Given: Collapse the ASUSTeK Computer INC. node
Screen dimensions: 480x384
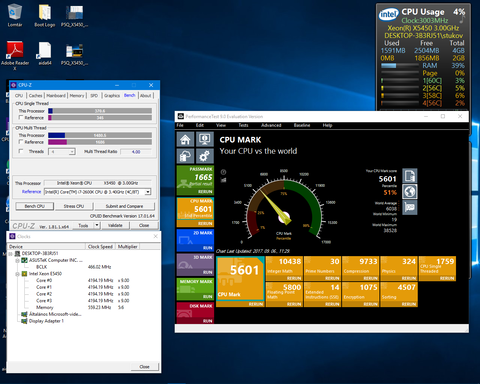Looking at the screenshot, I should pyautogui.click(x=17, y=260).
